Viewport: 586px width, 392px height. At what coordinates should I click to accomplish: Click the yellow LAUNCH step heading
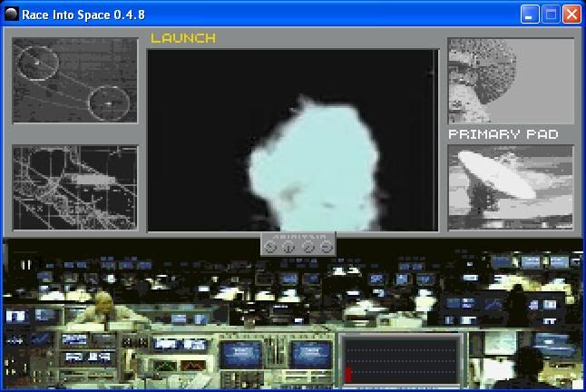click(x=183, y=38)
